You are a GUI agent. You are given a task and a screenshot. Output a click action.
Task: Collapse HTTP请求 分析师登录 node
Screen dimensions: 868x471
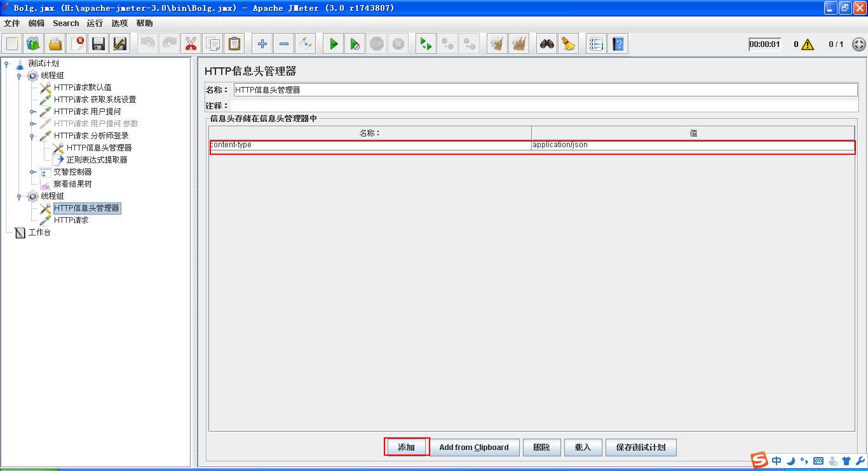32,136
